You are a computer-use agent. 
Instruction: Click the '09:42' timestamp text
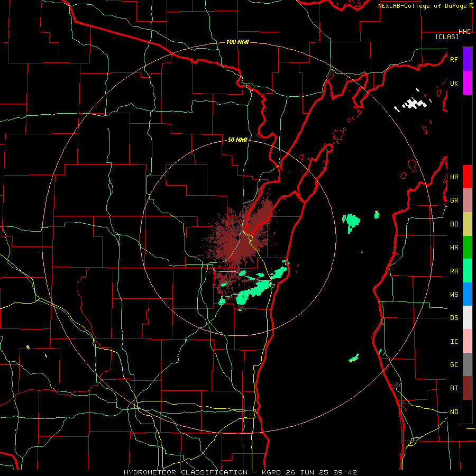[345, 472]
